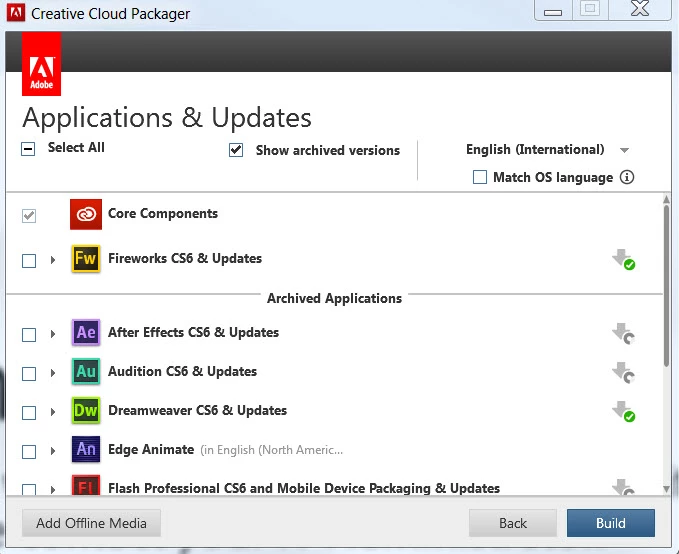679x554 pixels.
Task: Click the After Effects Ae icon
Action: (x=86, y=332)
